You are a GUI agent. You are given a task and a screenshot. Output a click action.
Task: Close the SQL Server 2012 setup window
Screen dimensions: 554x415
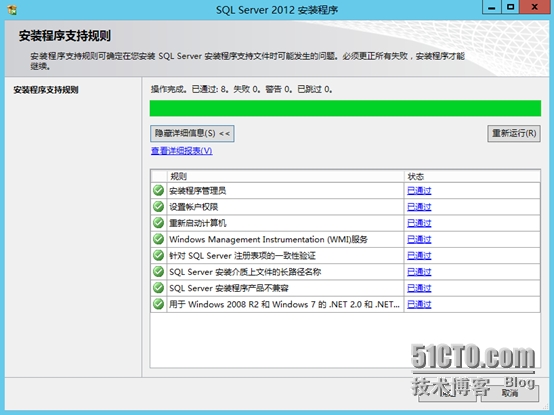(535, 7)
